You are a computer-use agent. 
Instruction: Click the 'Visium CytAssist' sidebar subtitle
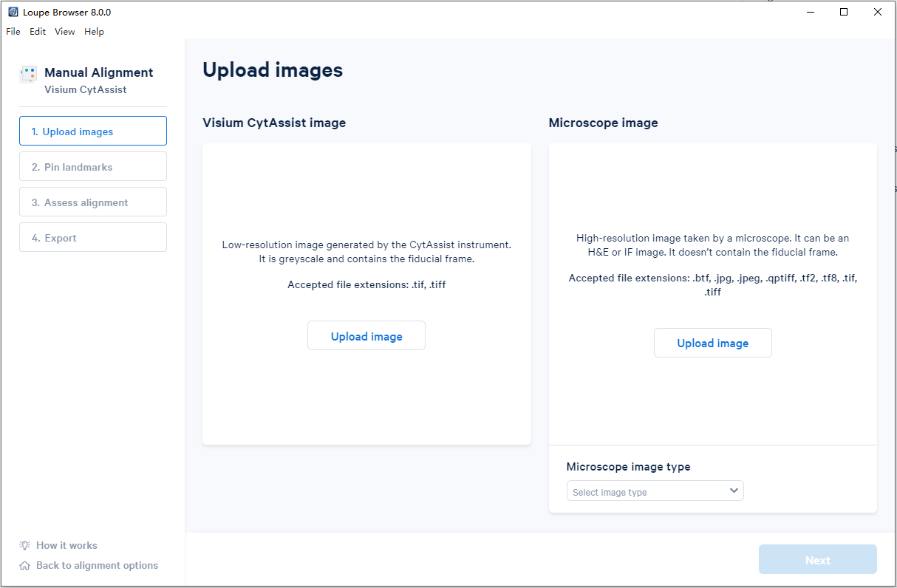click(x=86, y=89)
